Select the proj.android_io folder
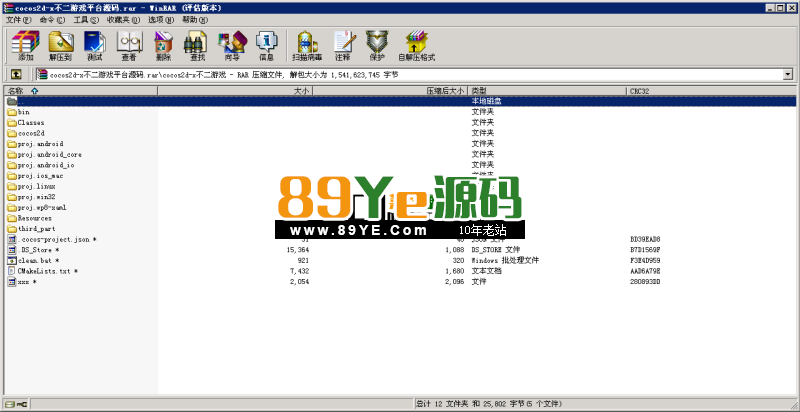Viewport: 800px width, 412px height. click(41, 165)
